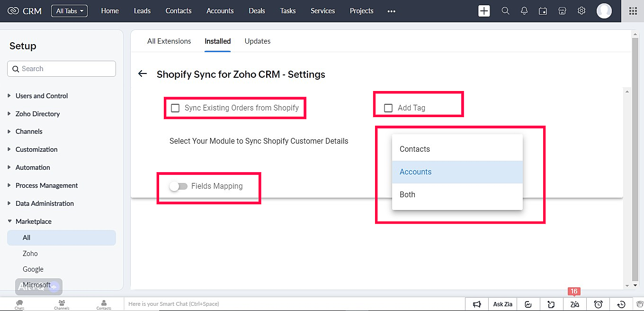Select Contacts in the module dropdown

click(x=457, y=149)
